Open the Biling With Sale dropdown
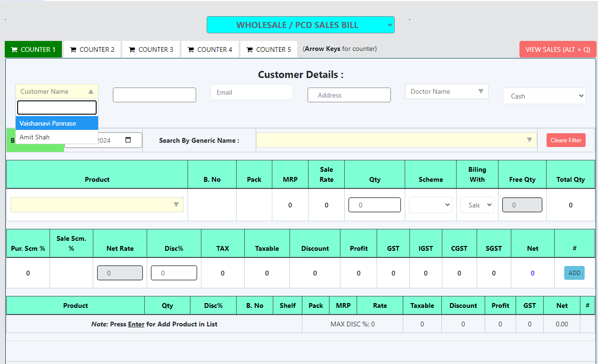 [477, 205]
